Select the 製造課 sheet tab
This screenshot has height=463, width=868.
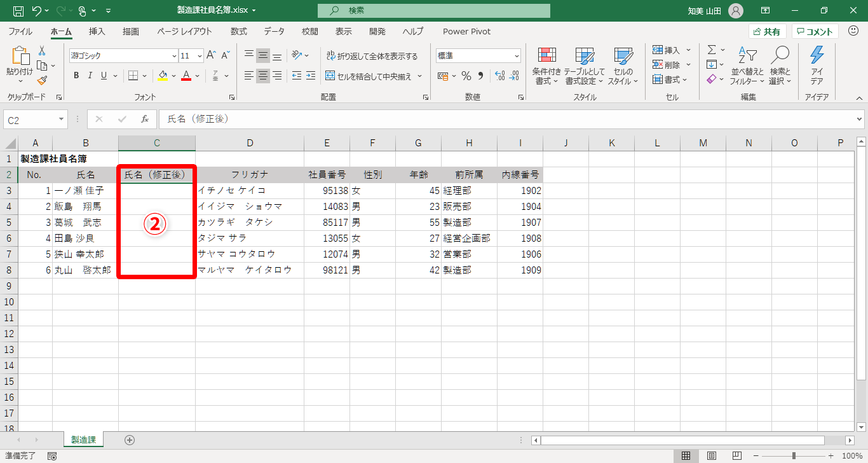[83, 439]
